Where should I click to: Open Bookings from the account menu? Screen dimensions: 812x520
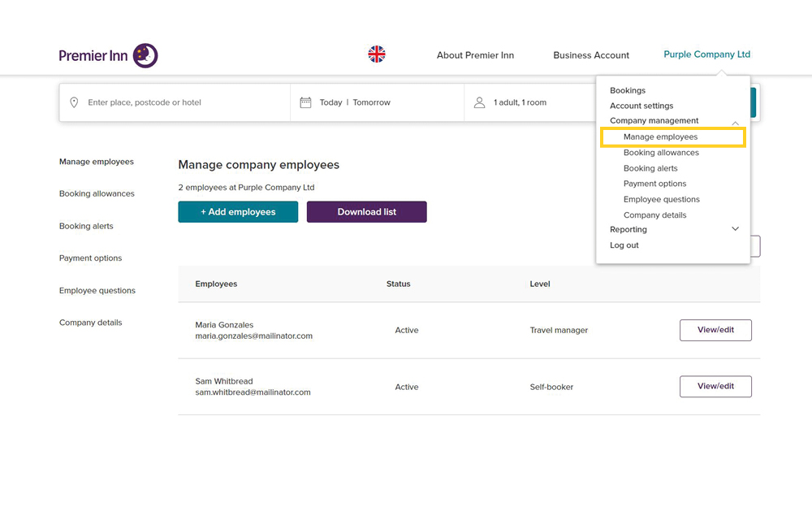pyautogui.click(x=628, y=90)
